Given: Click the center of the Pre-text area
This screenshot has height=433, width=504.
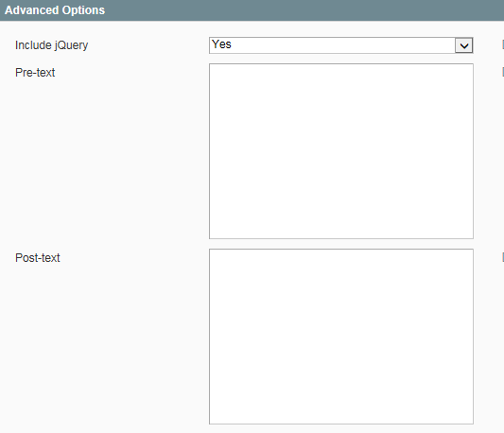Looking at the screenshot, I should (x=341, y=151).
